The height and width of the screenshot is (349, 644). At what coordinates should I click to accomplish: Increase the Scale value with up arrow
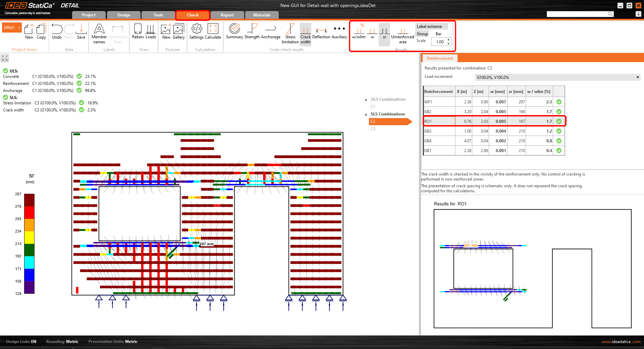[448, 40]
